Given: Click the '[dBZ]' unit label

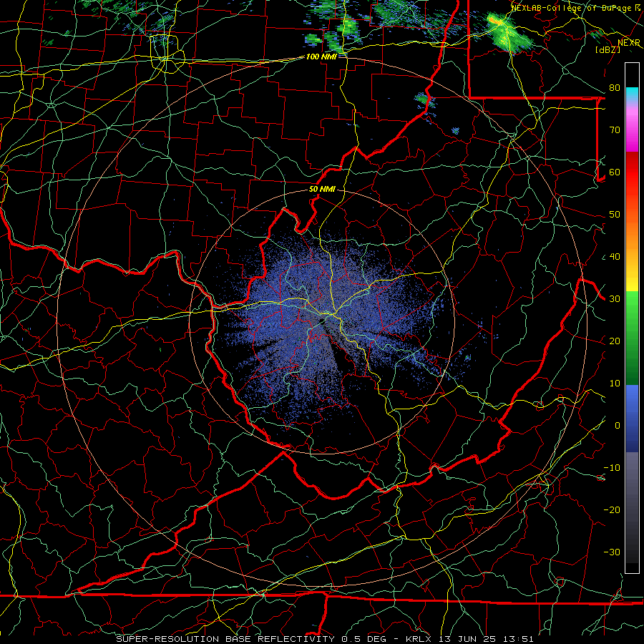Looking at the screenshot, I should click(608, 49).
